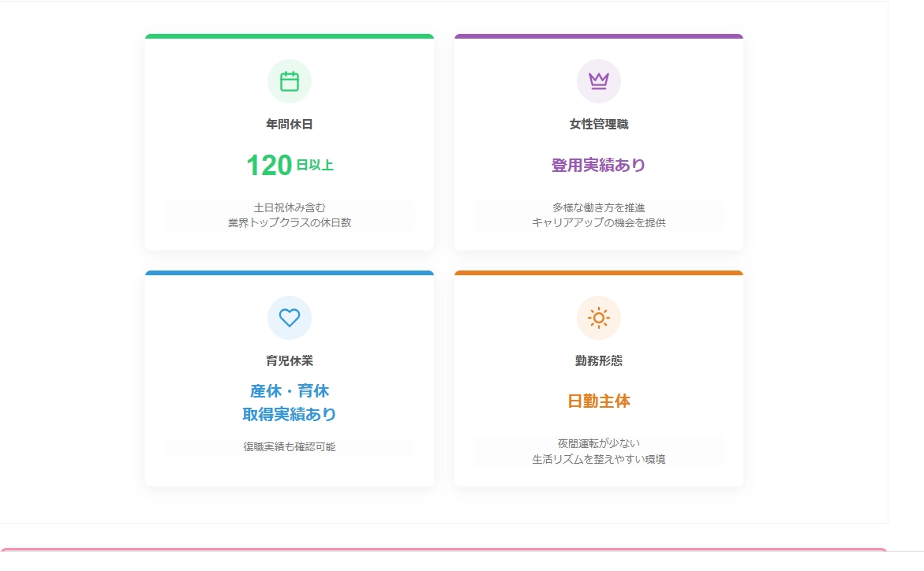
Task: Select the 育児休業 heading
Action: coord(290,360)
